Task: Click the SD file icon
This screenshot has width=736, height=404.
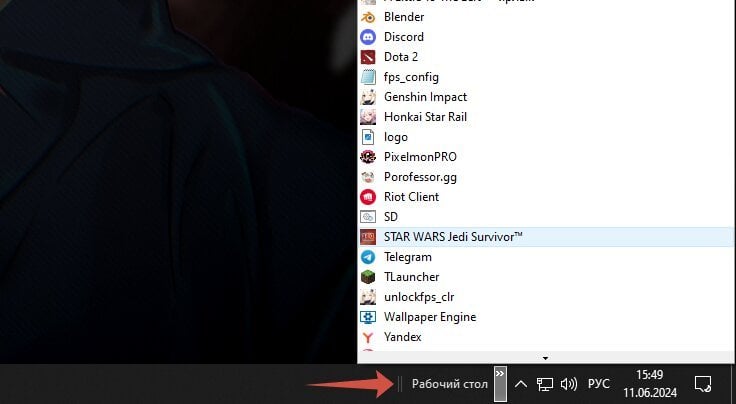Action: 368,217
